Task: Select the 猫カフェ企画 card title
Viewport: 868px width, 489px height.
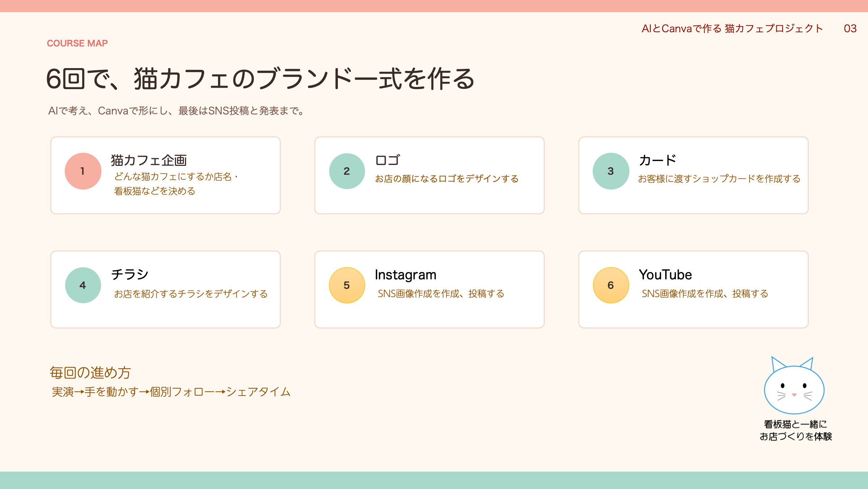Action: [148, 160]
